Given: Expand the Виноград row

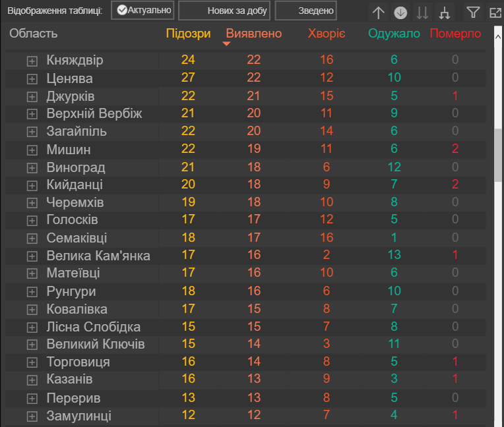Looking at the screenshot, I should [31, 167].
